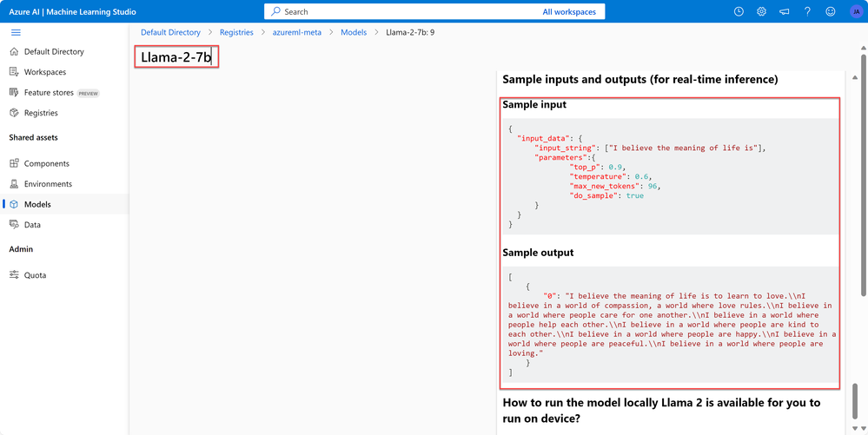The width and height of the screenshot is (868, 435).
Task: Go to azureml-meta breadcrumb link
Action: coord(296,33)
